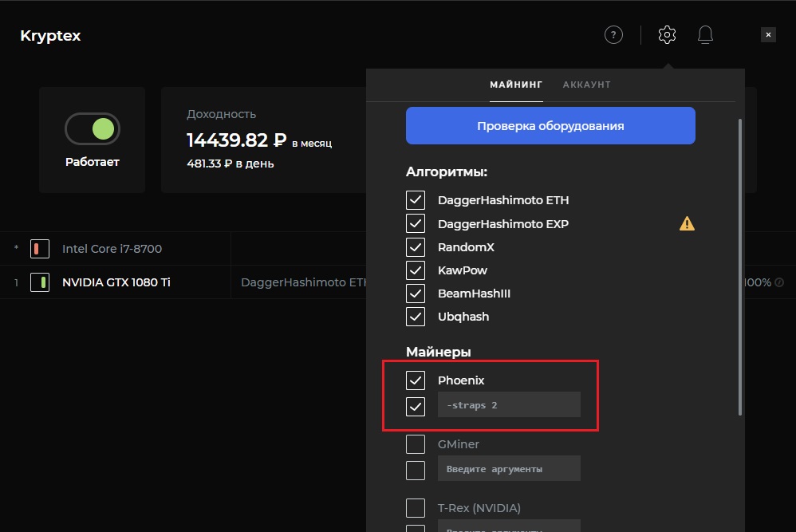The image size is (796, 532).
Task: Check the GMiner arguments checkbox
Action: point(416,470)
